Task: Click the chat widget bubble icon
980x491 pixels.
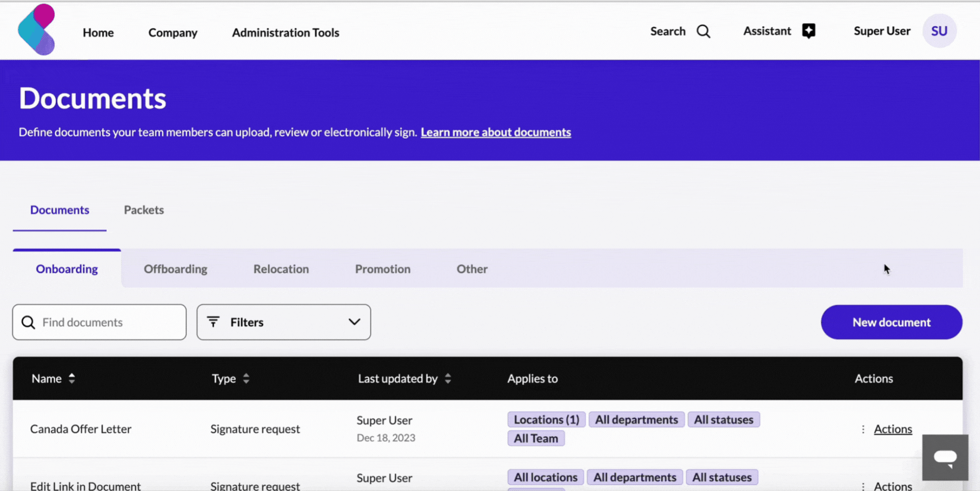Action: point(945,458)
